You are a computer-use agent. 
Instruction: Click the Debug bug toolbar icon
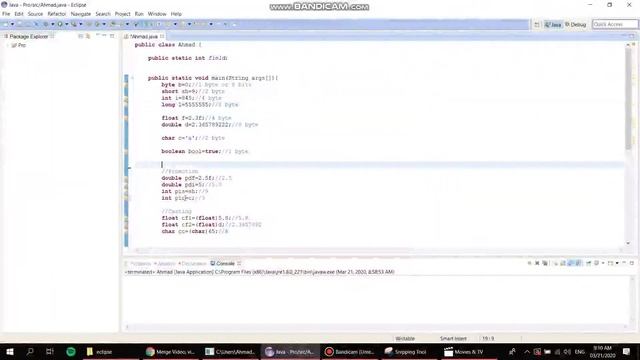pos(46,24)
